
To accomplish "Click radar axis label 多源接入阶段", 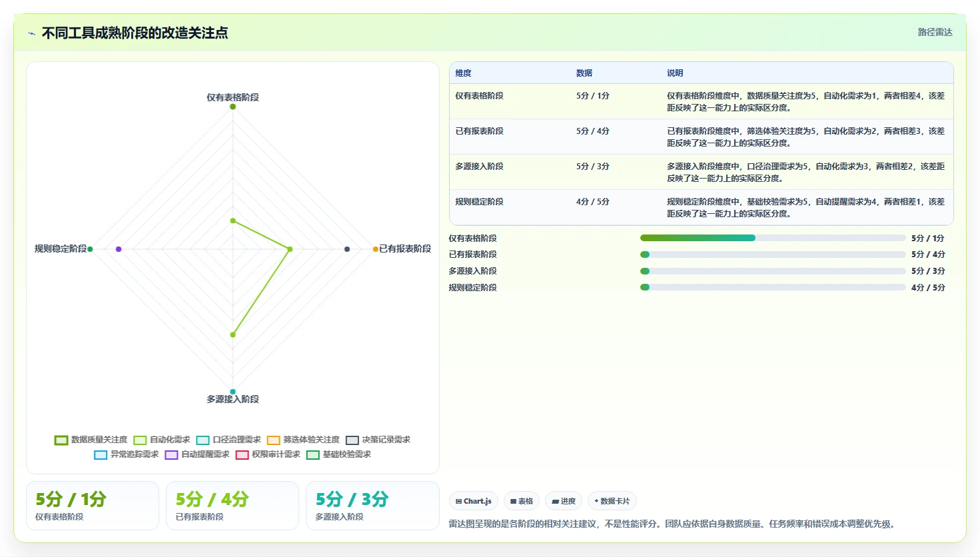I will (233, 399).
